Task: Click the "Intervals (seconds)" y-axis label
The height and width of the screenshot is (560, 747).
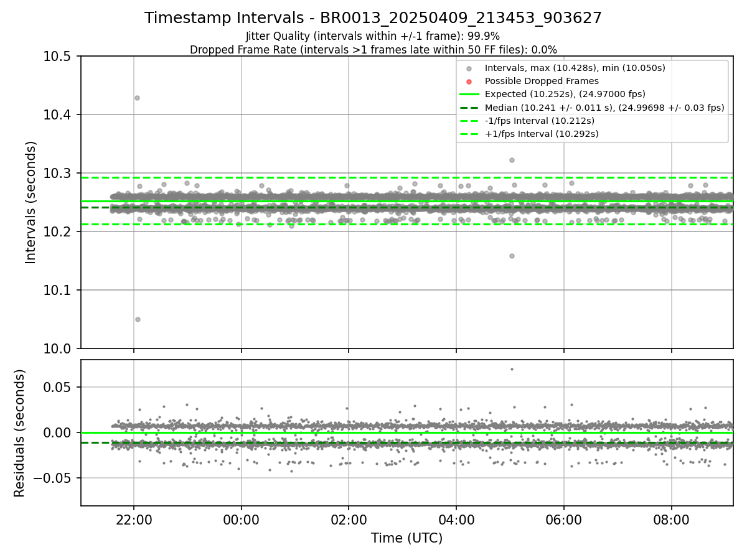Action: coord(31,202)
